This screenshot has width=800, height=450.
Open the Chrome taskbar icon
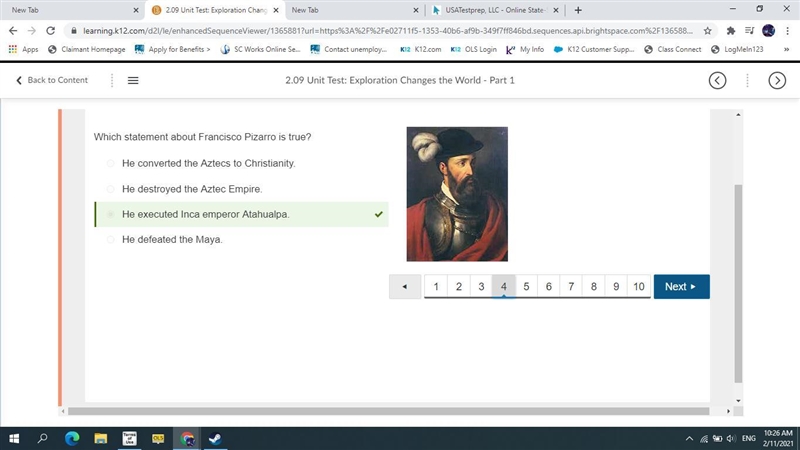(x=187, y=438)
